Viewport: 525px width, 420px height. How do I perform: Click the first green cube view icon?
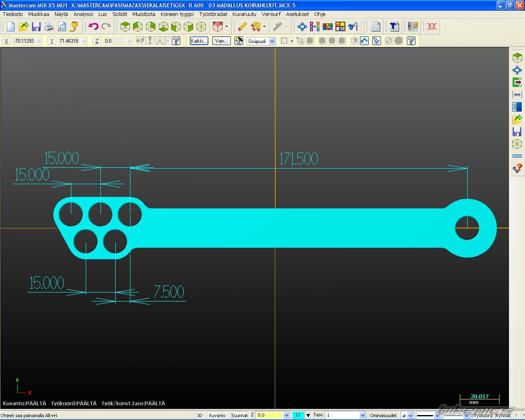(x=125, y=27)
